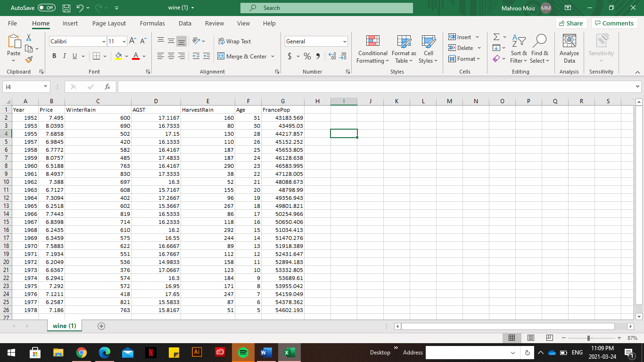Open the Formulas ribbon tab
This screenshot has height=362, width=644.
coord(152,23)
